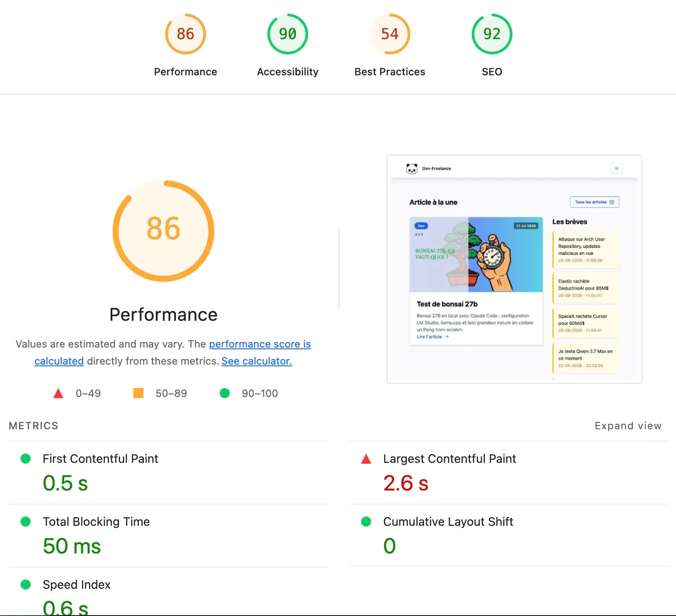Expand the Speed Index metric row
The image size is (676, 616).
[169, 592]
